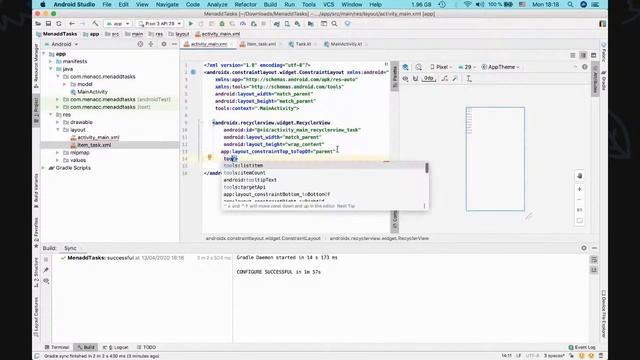Toggle the Autoconnect magnet icon
This screenshot has height=360, width=640.
tap(416, 78)
